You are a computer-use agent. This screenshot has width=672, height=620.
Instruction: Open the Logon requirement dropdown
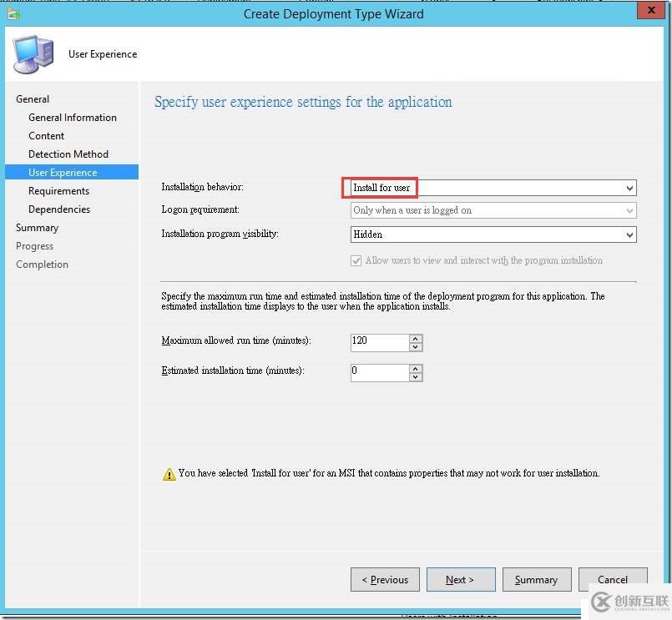493,210
